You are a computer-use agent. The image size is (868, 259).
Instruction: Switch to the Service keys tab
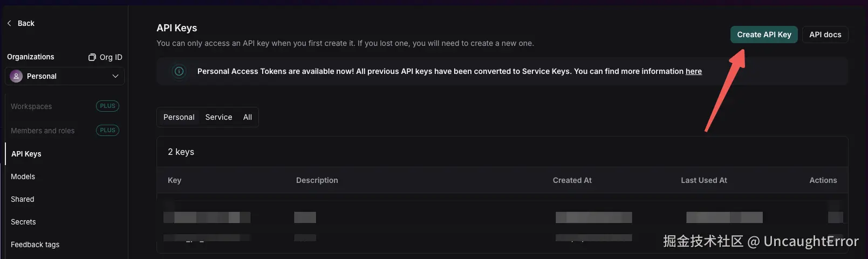click(x=218, y=117)
